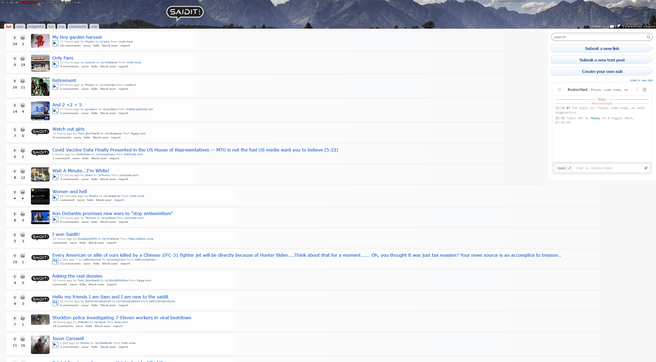The width and height of the screenshot is (656, 362).
Task: Vote insightful on the Stockton police post
Action: pos(15,319)
